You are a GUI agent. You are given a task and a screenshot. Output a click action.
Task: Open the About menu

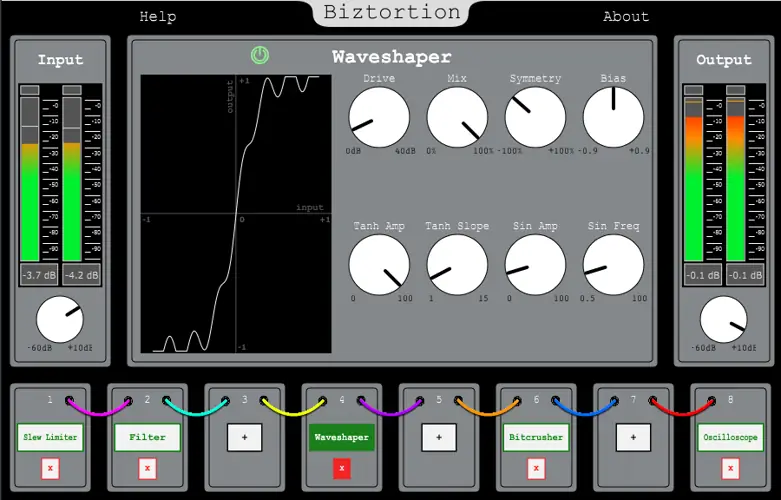point(626,16)
